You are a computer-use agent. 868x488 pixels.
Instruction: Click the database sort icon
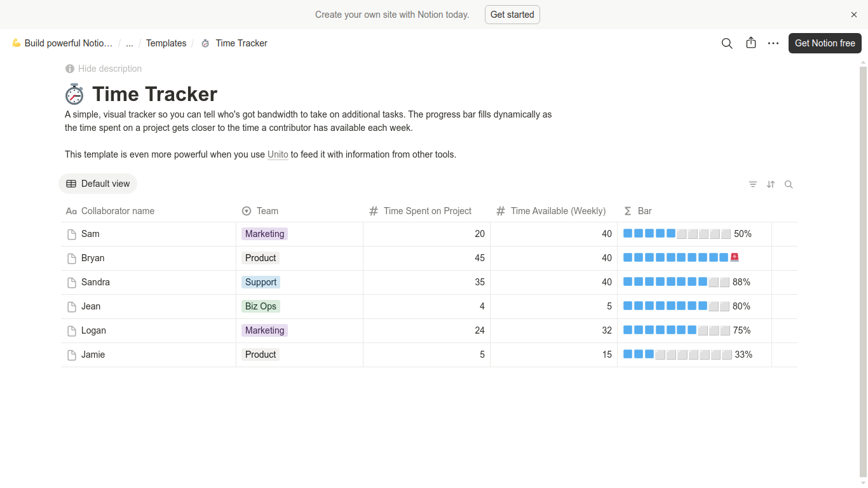[x=771, y=184]
